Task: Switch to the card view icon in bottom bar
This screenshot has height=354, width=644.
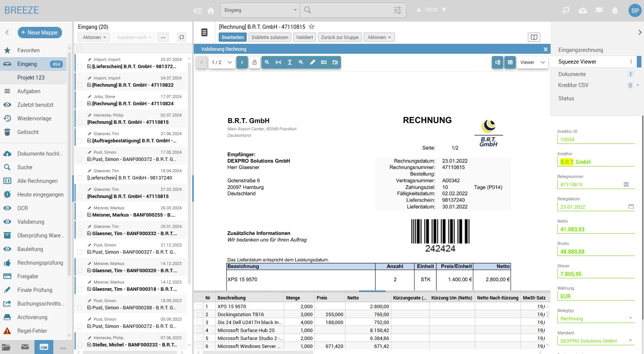Action: (x=44, y=347)
